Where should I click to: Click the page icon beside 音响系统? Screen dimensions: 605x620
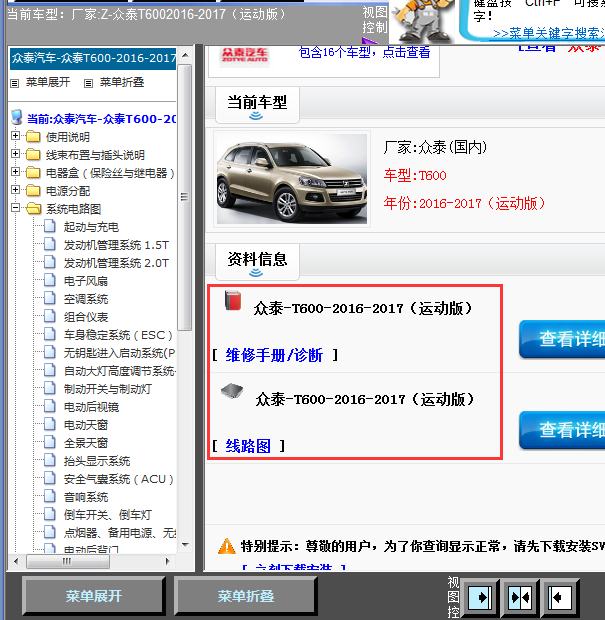click(x=49, y=496)
